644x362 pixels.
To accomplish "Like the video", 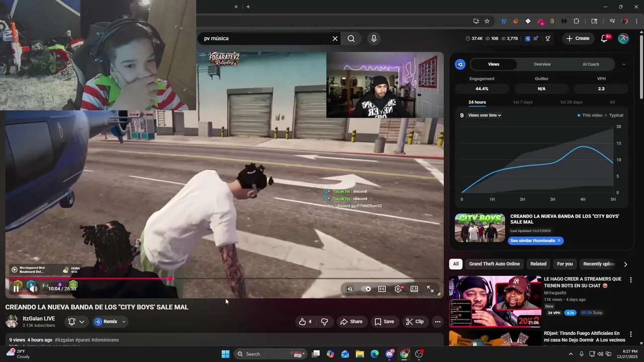I will click(305, 322).
